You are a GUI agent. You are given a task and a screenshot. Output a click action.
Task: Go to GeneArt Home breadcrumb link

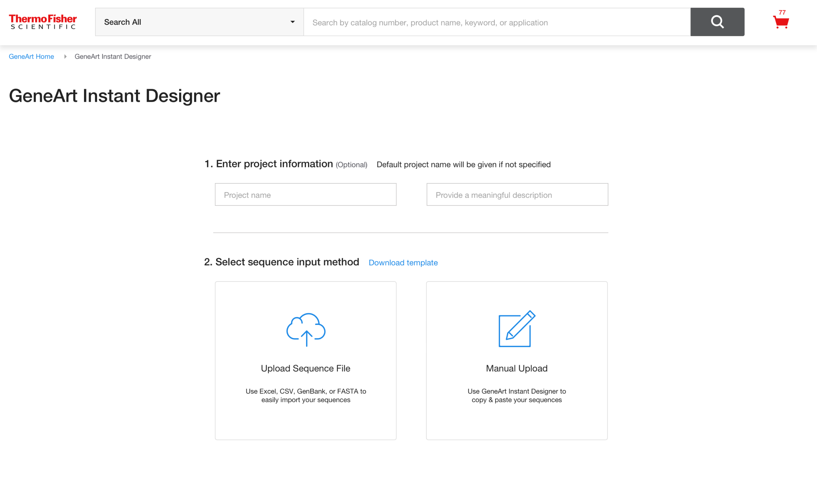31,57
